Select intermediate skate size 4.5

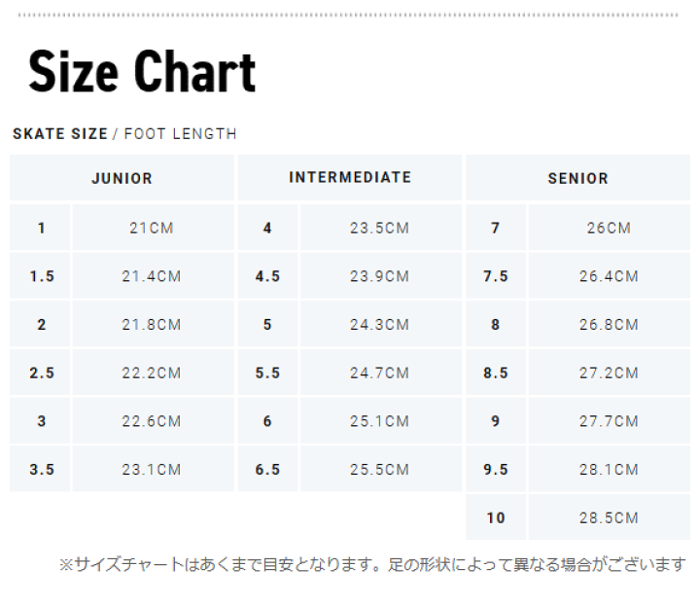coord(268,275)
